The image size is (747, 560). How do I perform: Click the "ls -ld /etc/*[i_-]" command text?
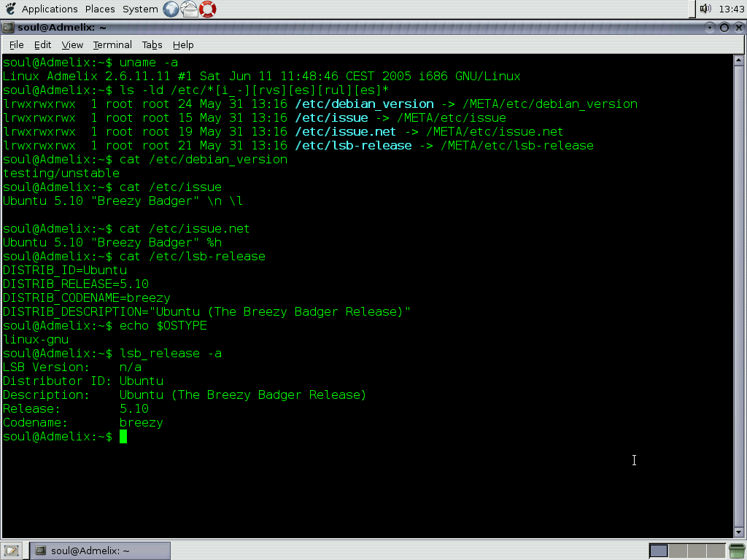point(254,90)
